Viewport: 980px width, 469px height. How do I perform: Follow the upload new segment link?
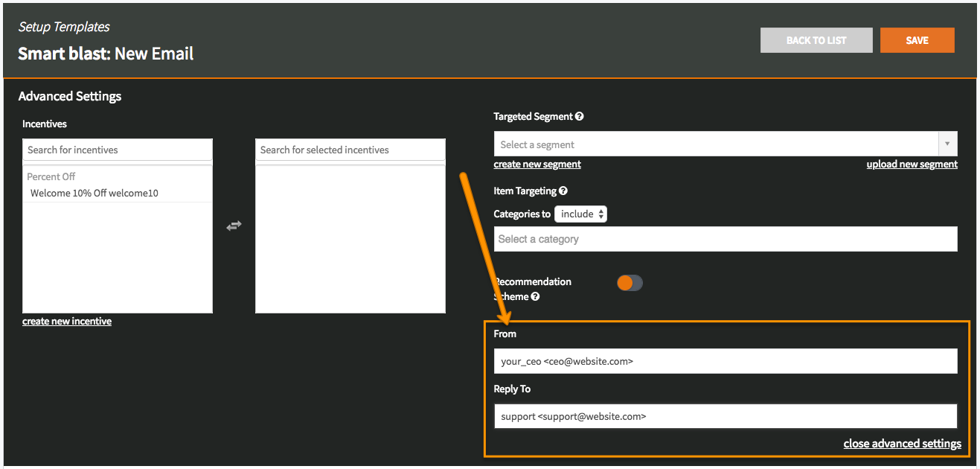click(x=912, y=164)
